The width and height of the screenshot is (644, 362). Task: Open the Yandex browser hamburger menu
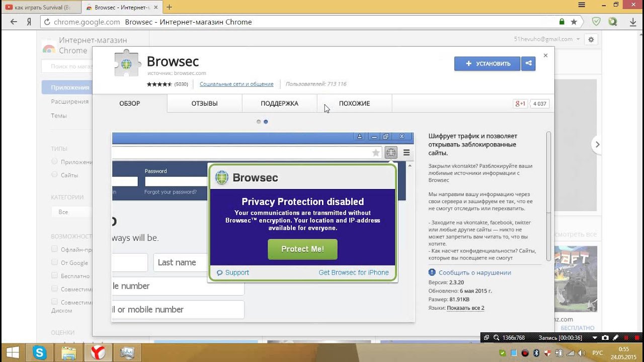point(582,5)
